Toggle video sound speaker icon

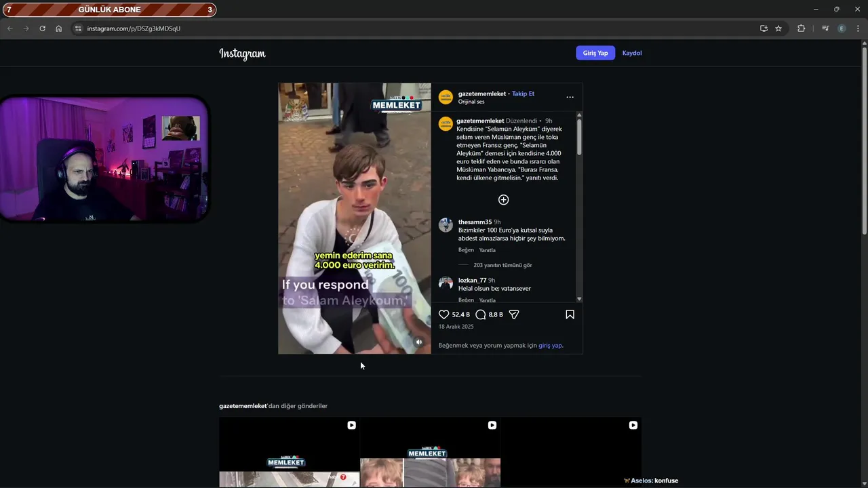coord(418,342)
